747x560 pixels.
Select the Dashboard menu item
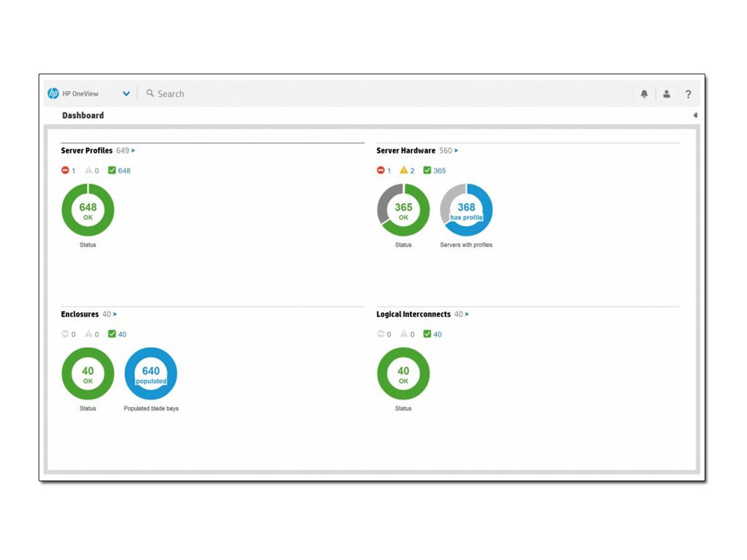tap(82, 115)
